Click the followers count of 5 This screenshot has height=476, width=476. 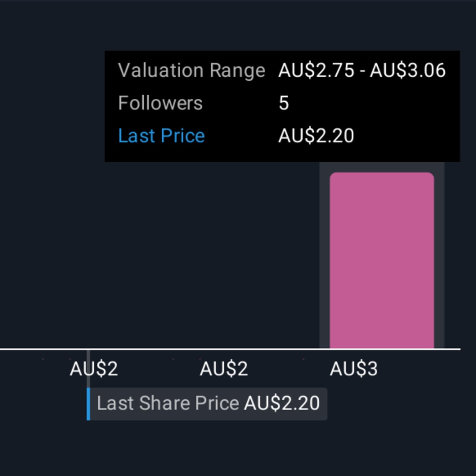point(283,103)
